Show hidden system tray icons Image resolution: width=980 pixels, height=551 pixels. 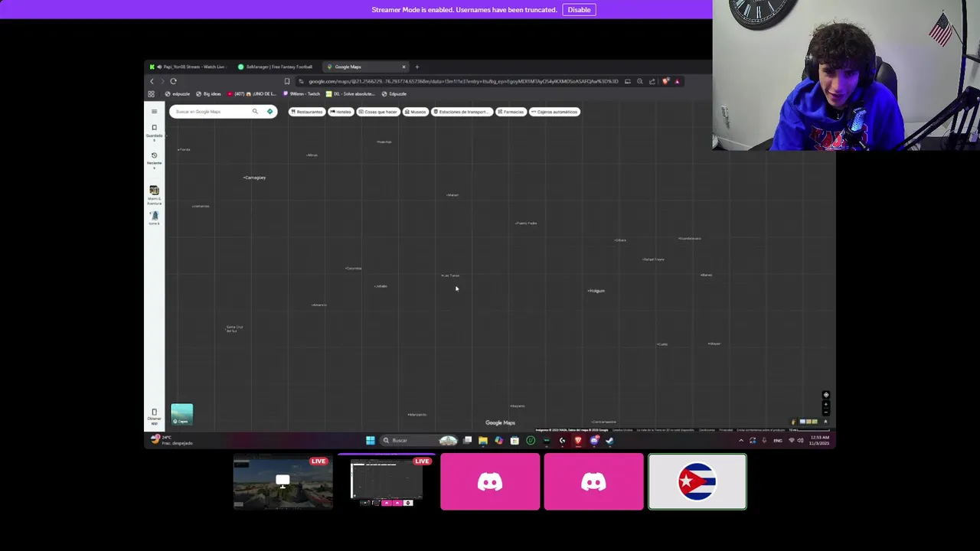point(740,440)
